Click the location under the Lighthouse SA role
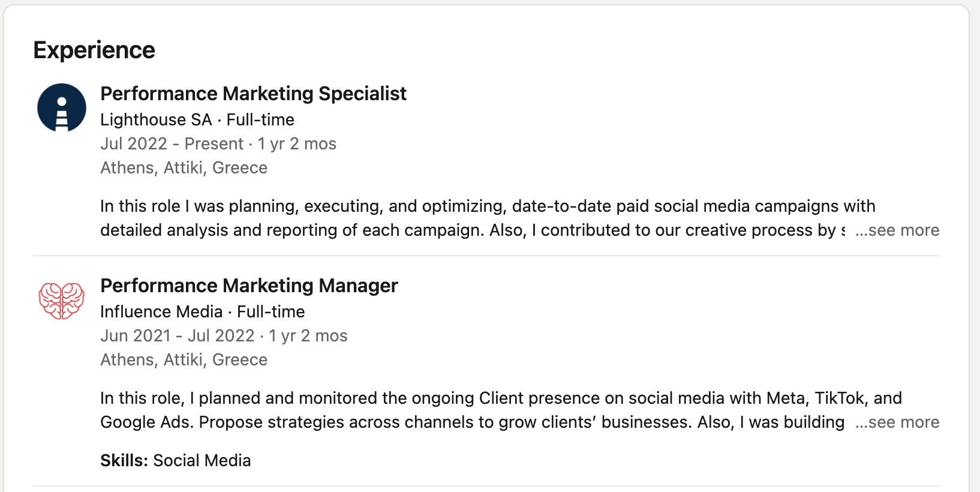 184,168
